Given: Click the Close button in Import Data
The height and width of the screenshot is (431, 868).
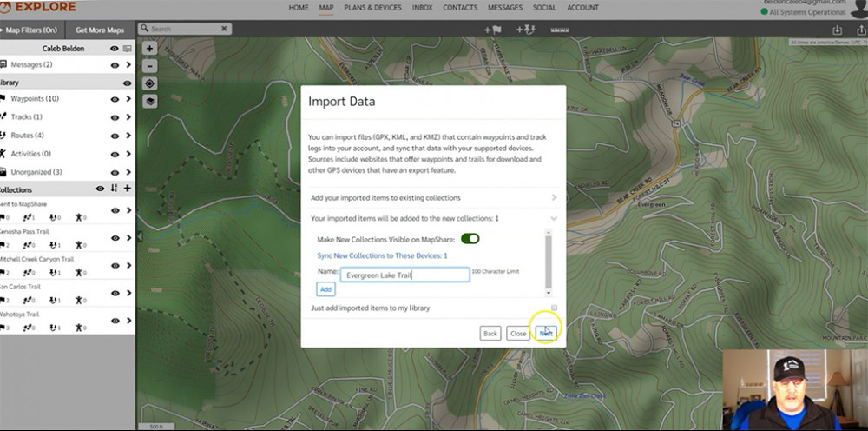Looking at the screenshot, I should [x=518, y=334].
